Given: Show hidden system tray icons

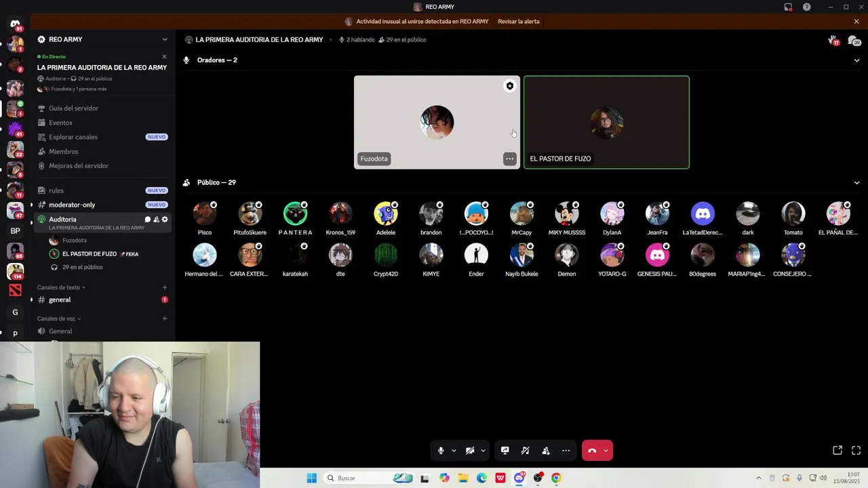Looking at the screenshot, I should click(758, 478).
